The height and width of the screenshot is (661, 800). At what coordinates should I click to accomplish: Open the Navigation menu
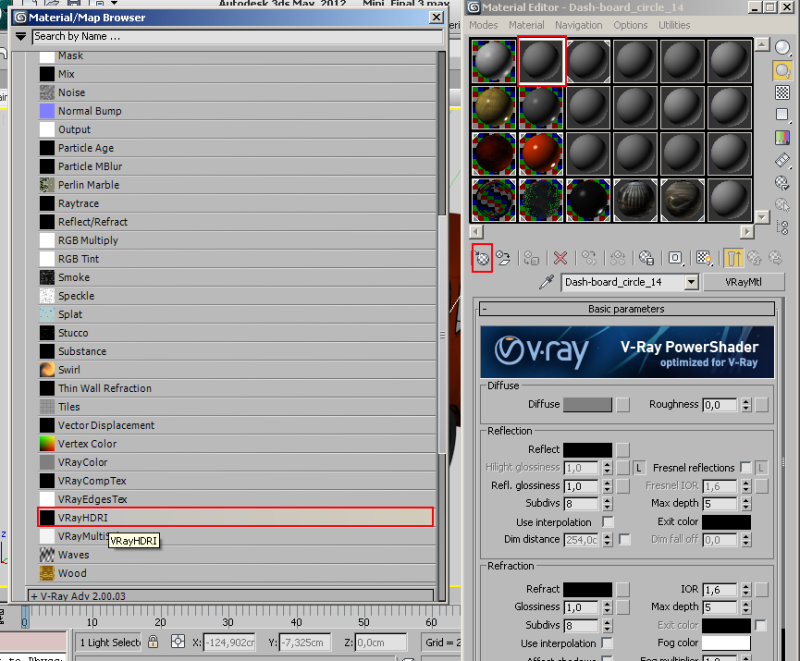[579, 25]
